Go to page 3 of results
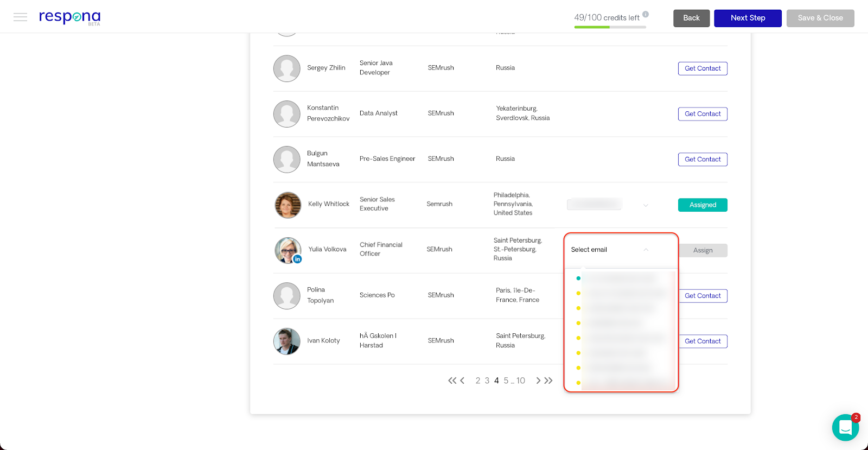 pyautogui.click(x=487, y=381)
